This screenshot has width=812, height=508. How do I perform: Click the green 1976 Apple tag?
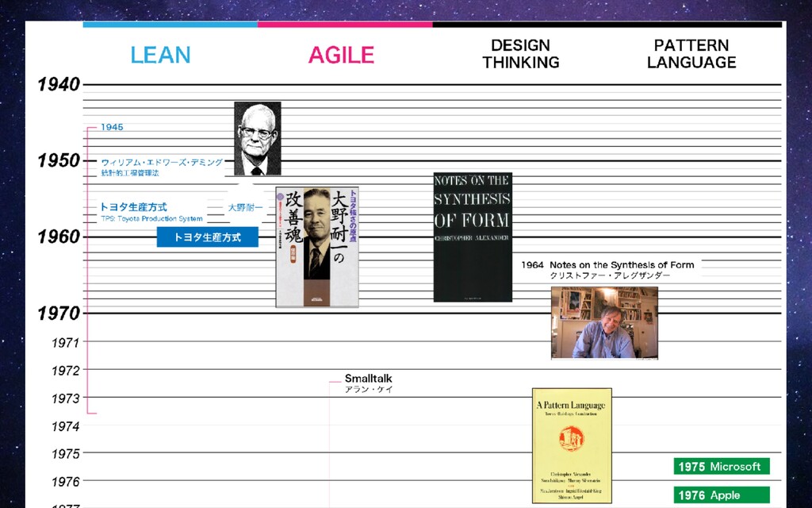[x=722, y=495]
